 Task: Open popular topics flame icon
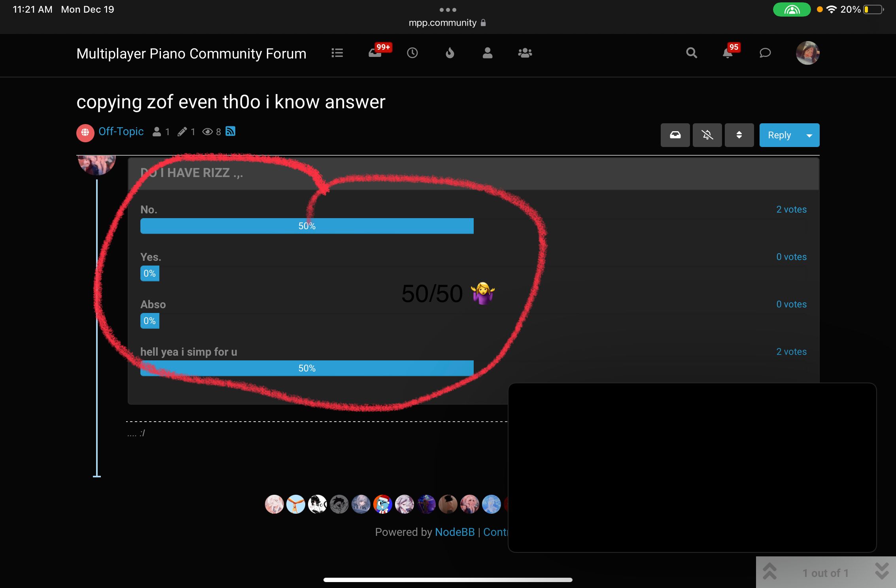450,53
